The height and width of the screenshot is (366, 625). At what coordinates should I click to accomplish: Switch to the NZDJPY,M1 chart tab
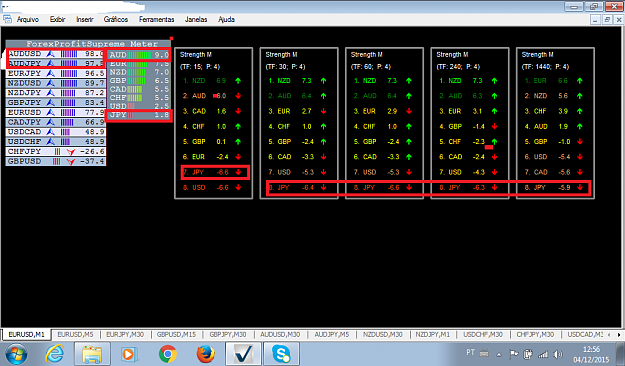pyautogui.click(x=432, y=335)
